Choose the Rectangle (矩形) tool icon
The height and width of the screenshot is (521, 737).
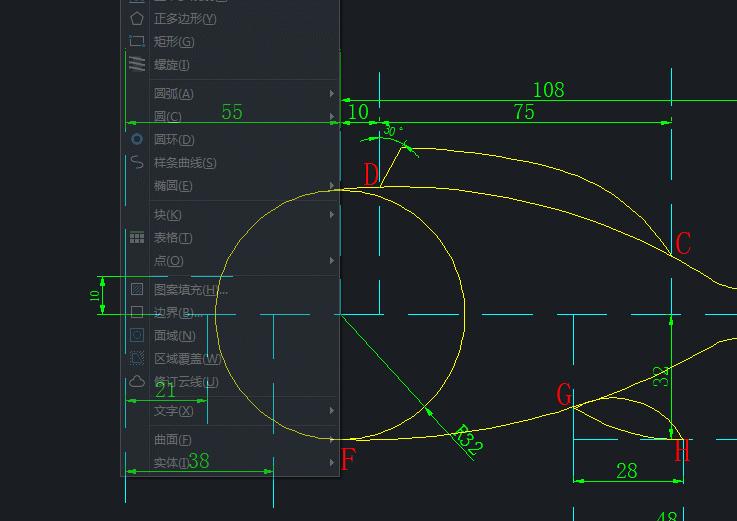[x=136, y=41]
